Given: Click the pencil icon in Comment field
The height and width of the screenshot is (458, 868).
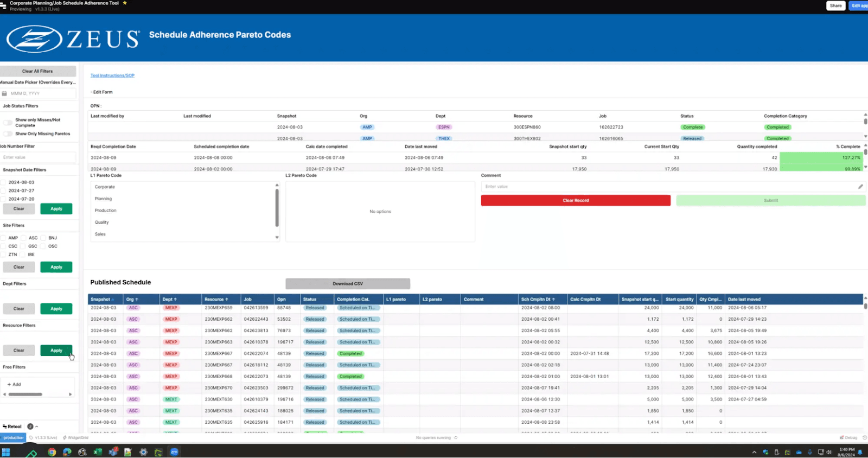Looking at the screenshot, I should pos(860,187).
